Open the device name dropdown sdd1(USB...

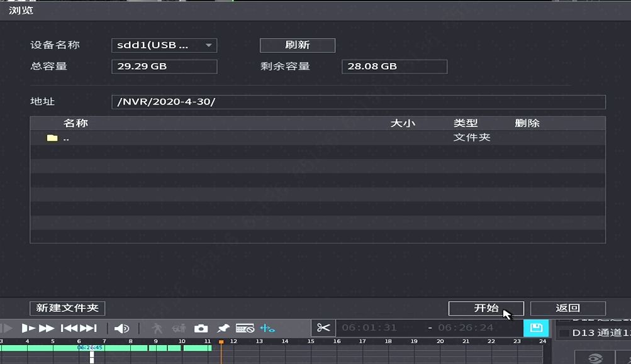tap(164, 45)
